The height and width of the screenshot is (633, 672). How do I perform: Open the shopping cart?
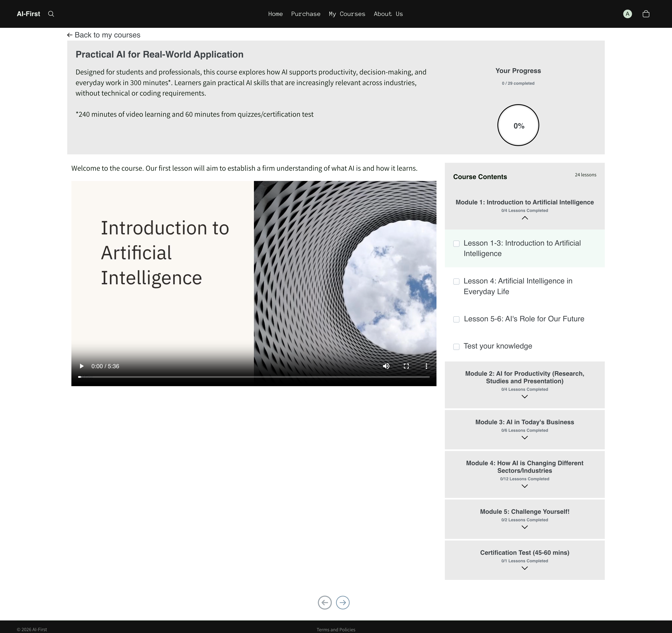click(x=646, y=14)
